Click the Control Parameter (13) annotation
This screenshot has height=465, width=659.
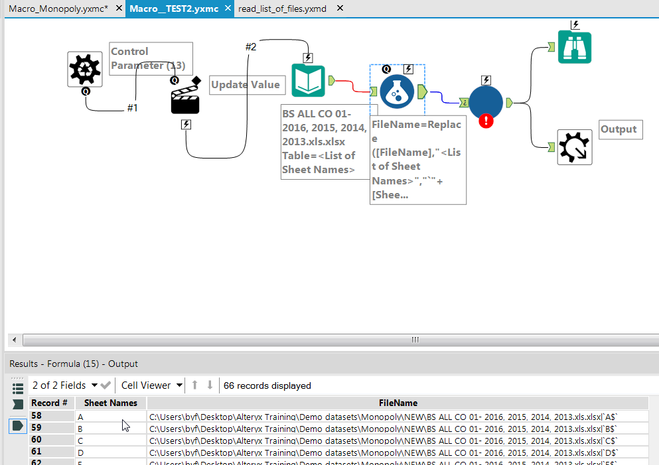(151, 58)
